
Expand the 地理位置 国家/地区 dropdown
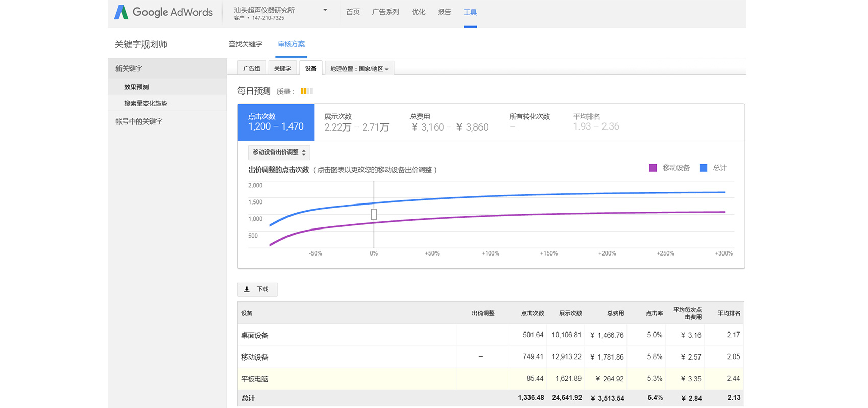click(x=359, y=69)
